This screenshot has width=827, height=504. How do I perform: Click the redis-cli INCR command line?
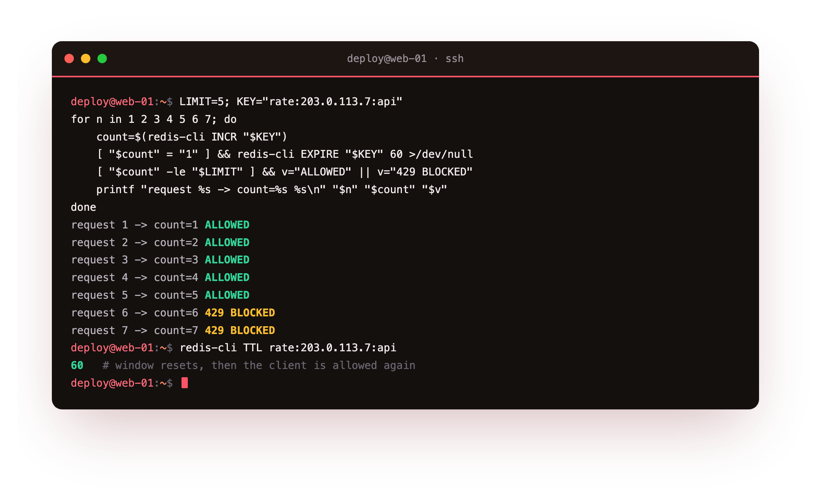[x=192, y=137]
